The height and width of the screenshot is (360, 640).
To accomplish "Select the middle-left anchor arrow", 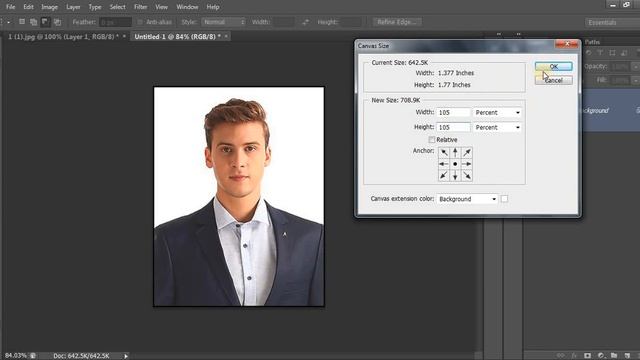I will pos(444,164).
